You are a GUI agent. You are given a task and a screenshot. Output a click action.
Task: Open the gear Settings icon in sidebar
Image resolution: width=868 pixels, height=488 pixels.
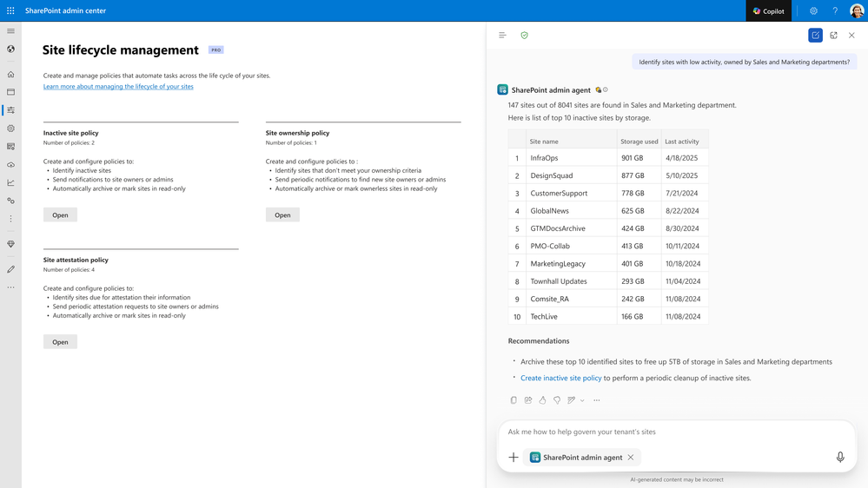point(10,129)
